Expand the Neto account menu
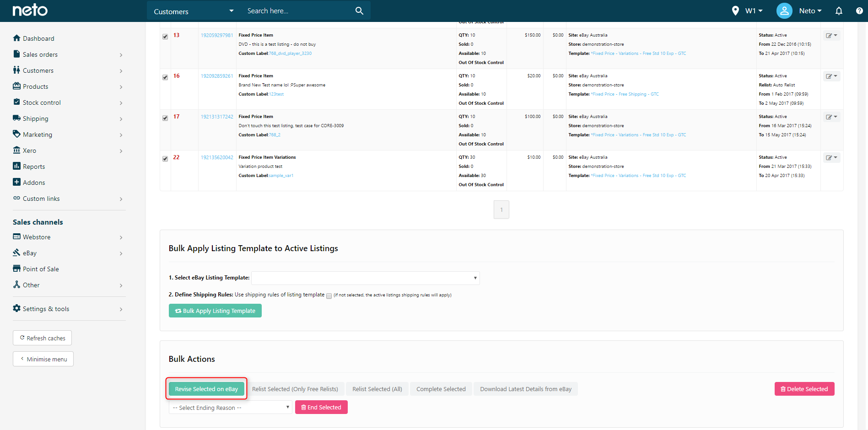This screenshot has height=430, width=868. pyautogui.click(x=810, y=11)
